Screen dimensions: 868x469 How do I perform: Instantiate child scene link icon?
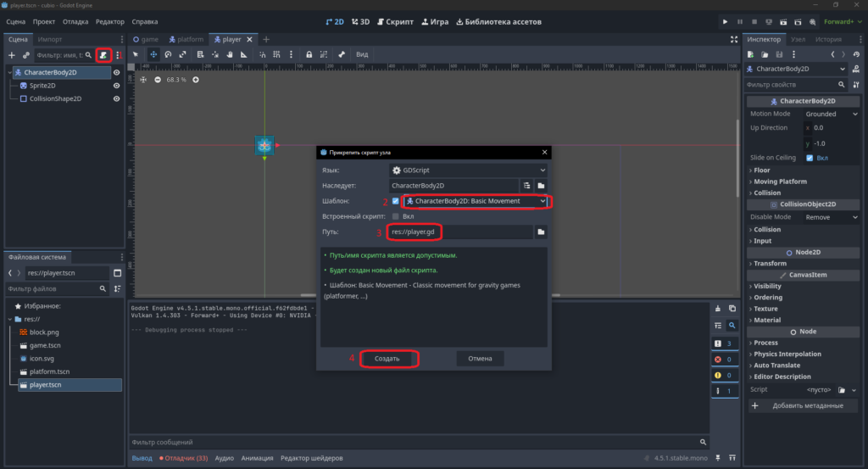26,55
